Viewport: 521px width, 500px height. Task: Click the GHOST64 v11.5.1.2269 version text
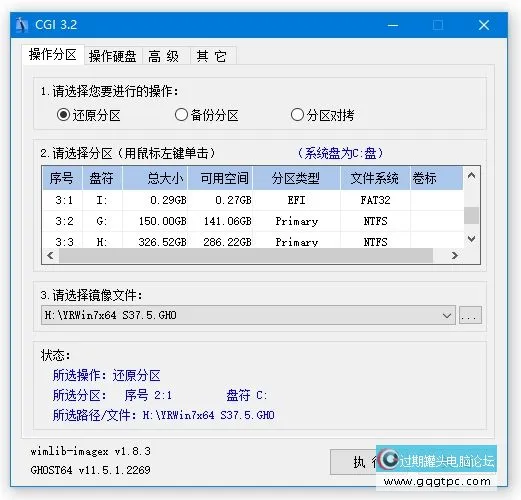coord(90,470)
